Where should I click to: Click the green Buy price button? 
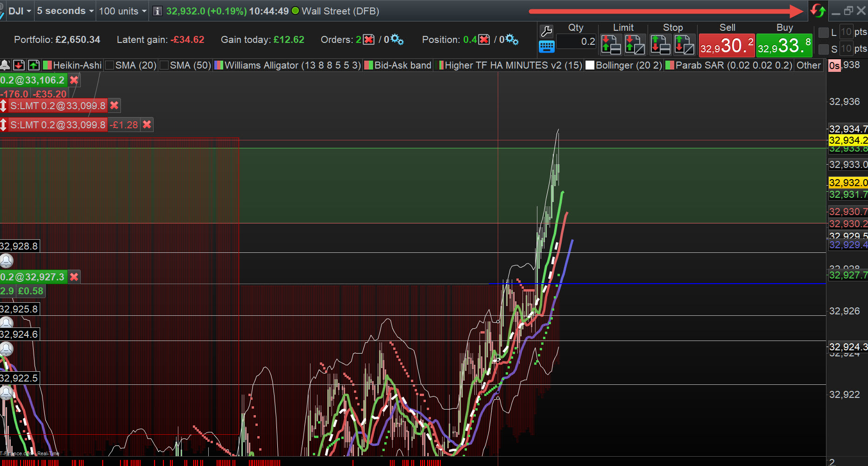tap(784, 46)
